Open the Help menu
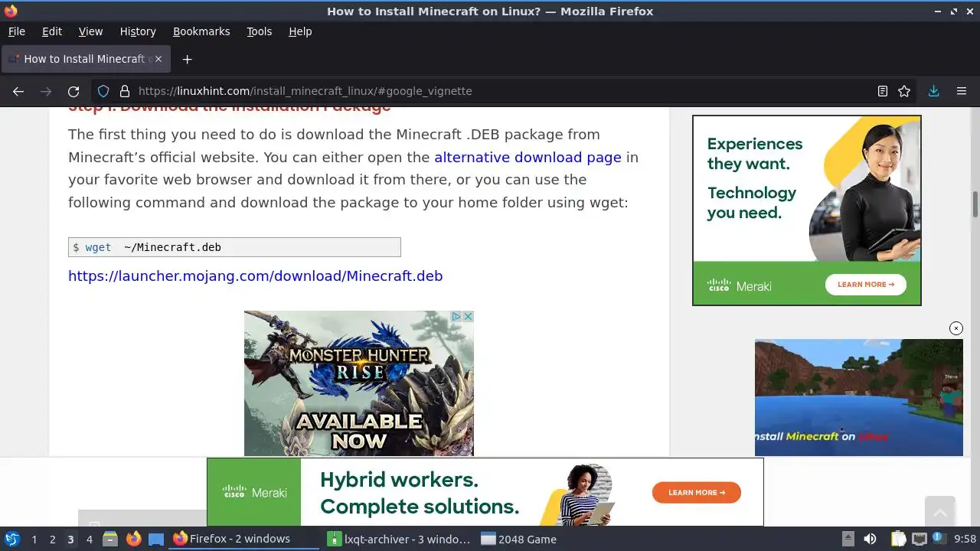The width and height of the screenshot is (980, 551). (300, 31)
